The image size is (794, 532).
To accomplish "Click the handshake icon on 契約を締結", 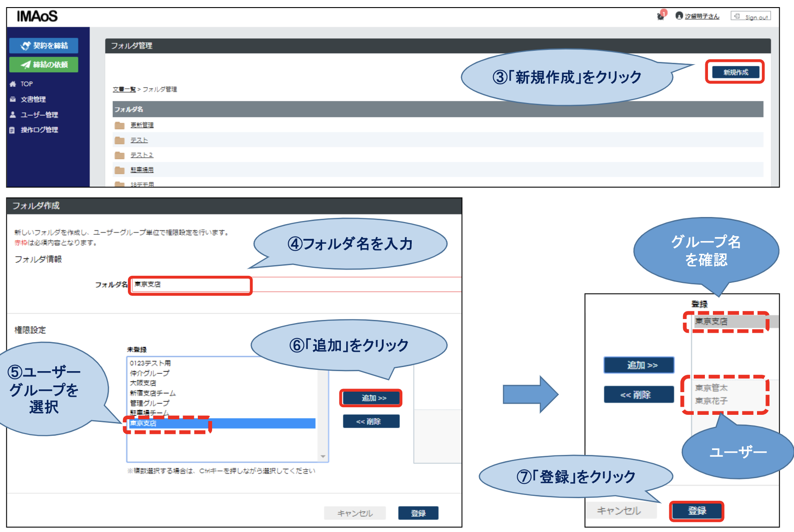I will click(25, 45).
